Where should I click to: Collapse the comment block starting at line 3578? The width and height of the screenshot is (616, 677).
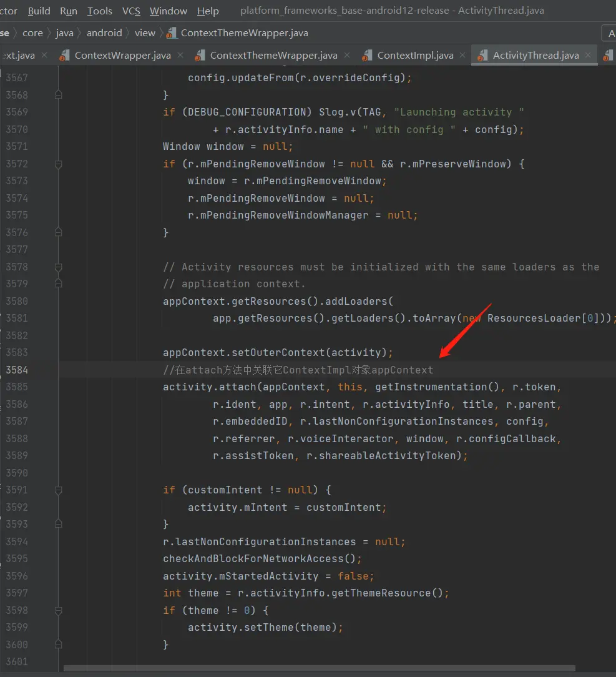[x=58, y=267]
